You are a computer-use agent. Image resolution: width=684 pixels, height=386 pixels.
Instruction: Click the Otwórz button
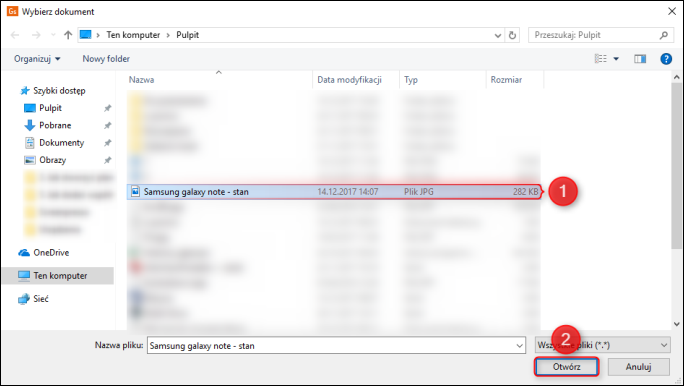567,367
